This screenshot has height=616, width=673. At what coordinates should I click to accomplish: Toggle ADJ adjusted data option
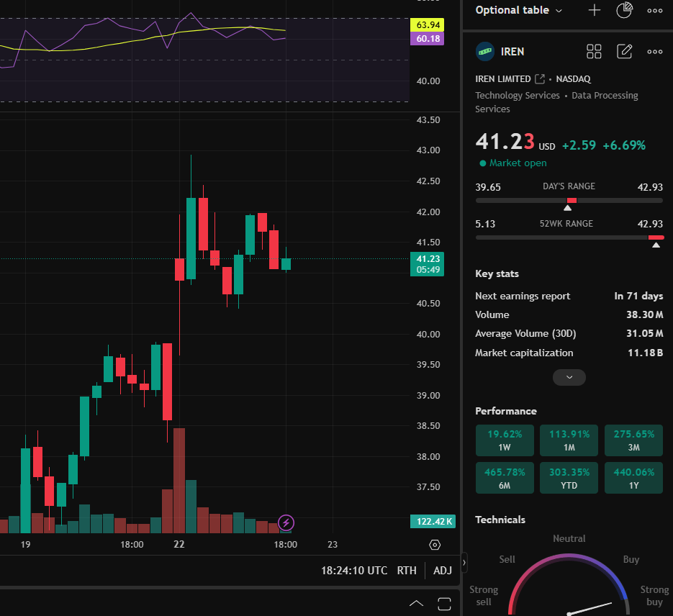point(443,571)
